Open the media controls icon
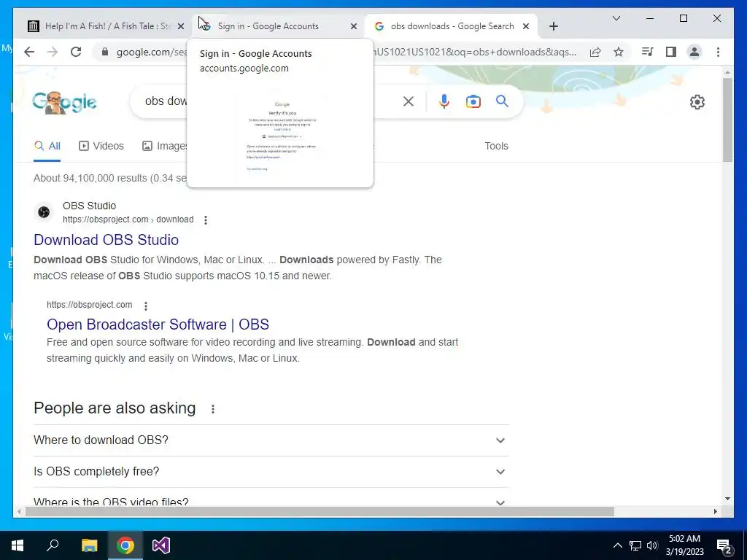Viewport: 747px width, 560px height. click(x=648, y=52)
